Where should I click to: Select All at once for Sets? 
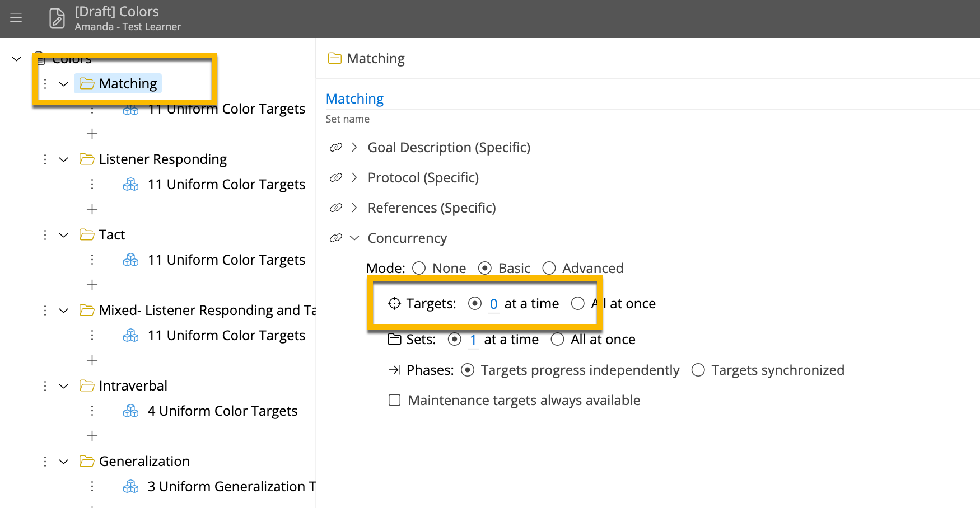click(x=557, y=339)
